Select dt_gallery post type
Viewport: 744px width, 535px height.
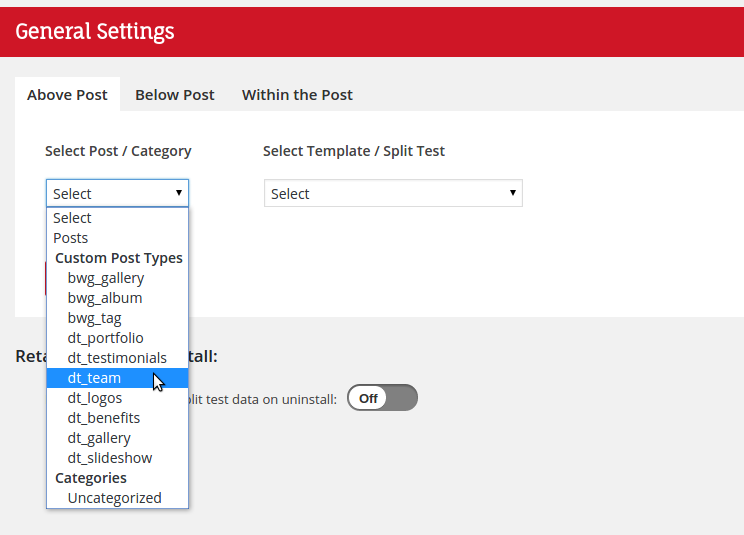click(117, 438)
